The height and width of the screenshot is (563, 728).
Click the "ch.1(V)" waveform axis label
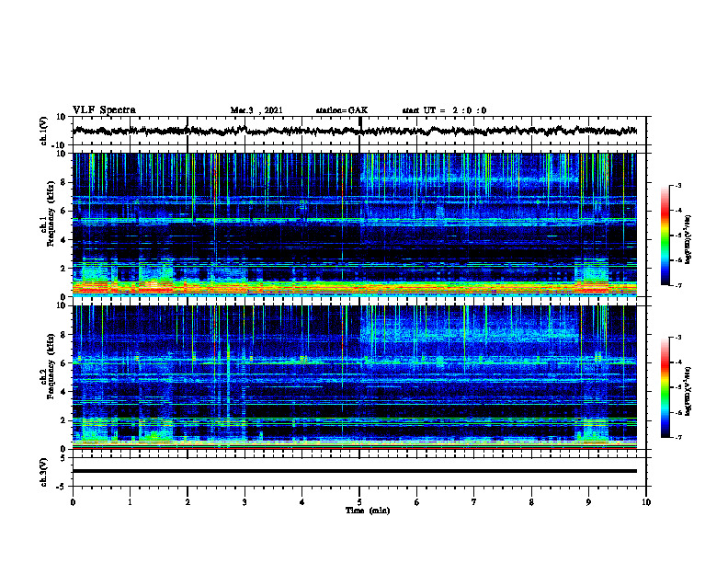click(x=44, y=131)
